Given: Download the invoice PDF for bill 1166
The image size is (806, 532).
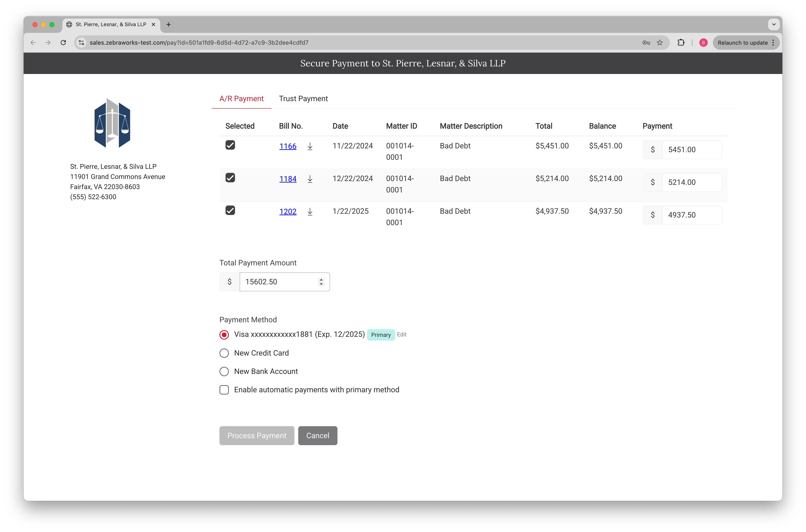Looking at the screenshot, I should click(310, 146).
